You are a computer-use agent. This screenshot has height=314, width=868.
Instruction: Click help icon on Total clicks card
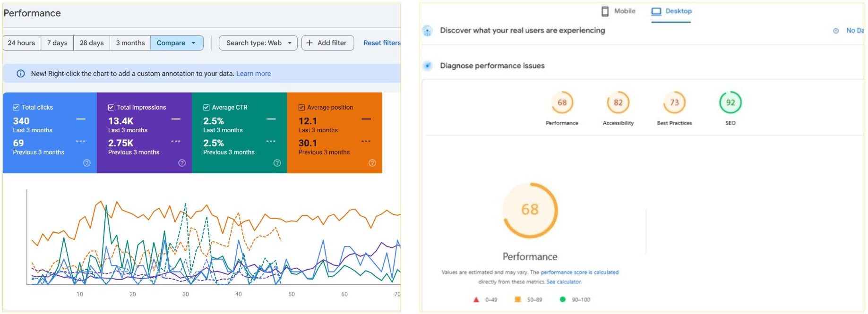(x=87, y=163)
